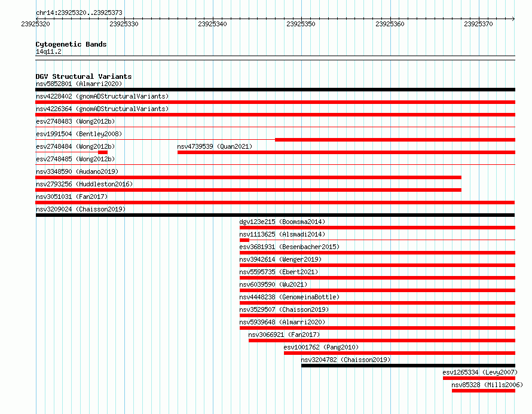Viewport: 532px width, 414px height.
Task: Click nsv3942614 (Wenger2019) label
Action: point(280,259)
